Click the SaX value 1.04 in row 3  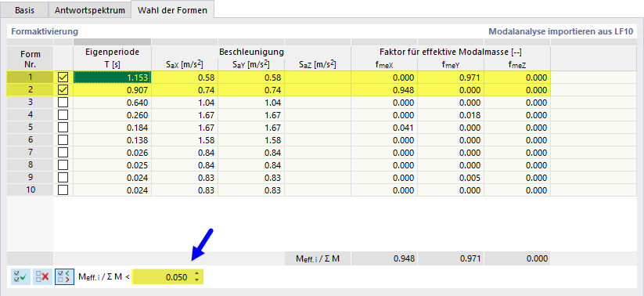pos(185,103)
